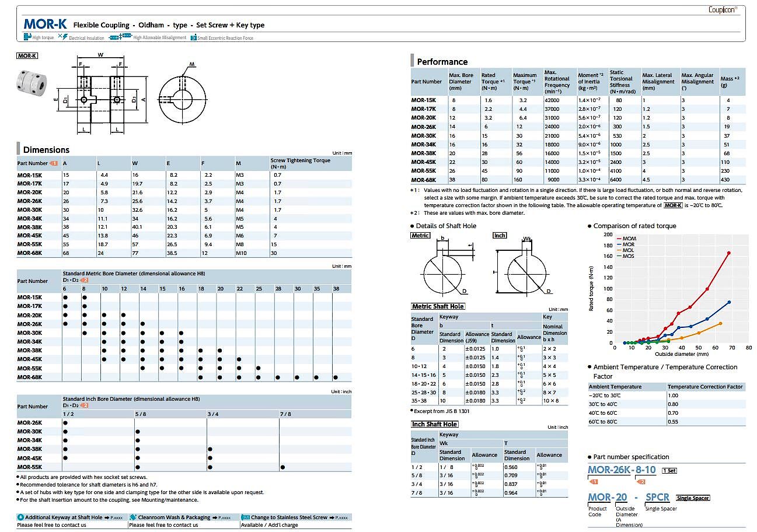
Task: Click the MOR-45K row in the metric bore table
Action: pos(184,359)
